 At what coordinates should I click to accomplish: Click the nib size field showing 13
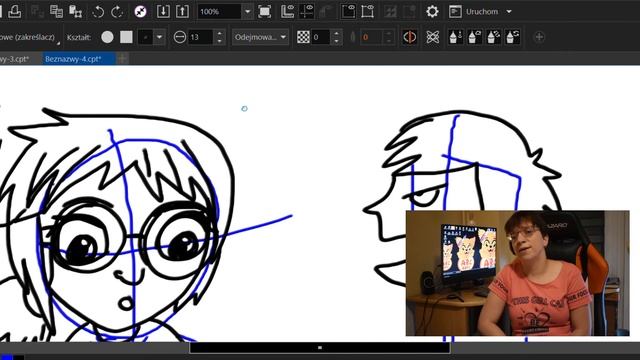(x=201, y=37)
